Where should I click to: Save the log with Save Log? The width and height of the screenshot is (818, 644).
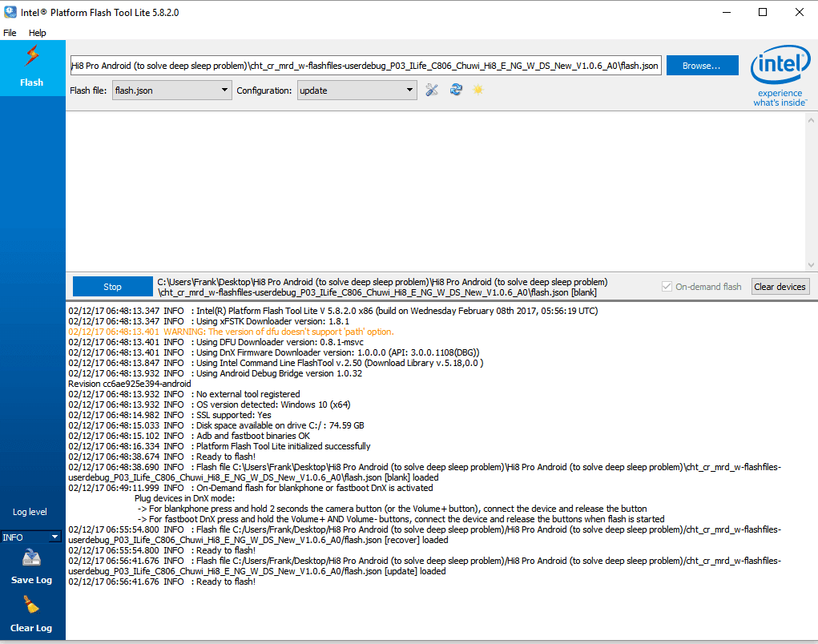[x=31, y=567]
